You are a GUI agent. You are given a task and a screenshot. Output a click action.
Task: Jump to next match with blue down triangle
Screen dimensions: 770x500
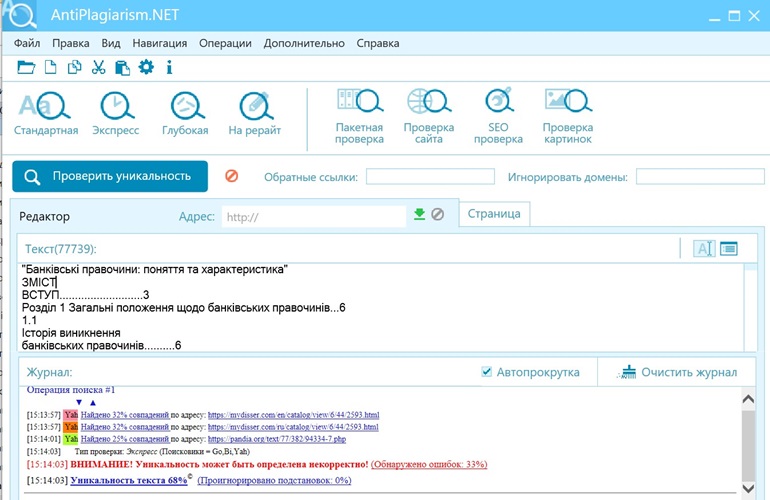click(x=79, y=402)
